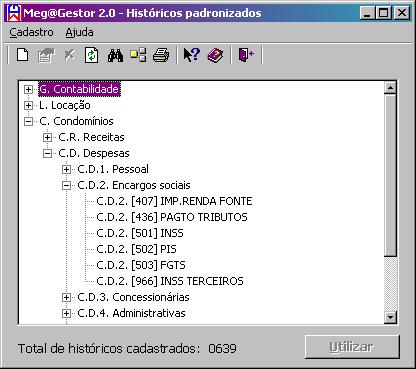Click the grayed-out Delete X toolbar icon

[x=69, y=55]
